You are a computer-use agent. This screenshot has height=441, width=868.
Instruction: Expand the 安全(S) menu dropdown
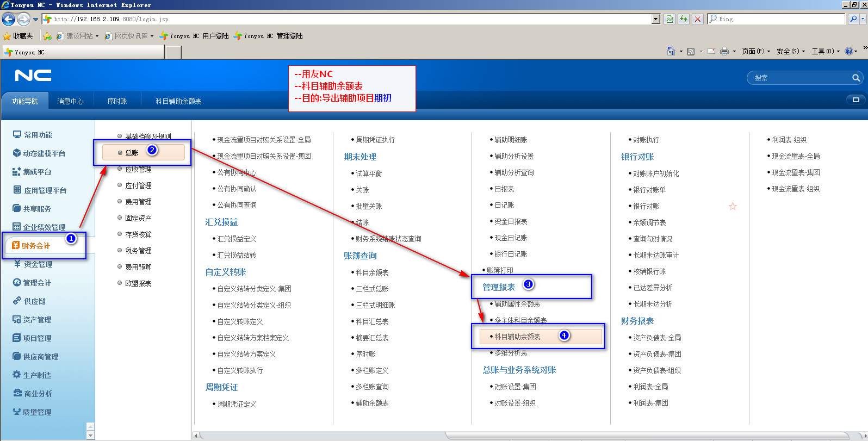pos(791,51)
